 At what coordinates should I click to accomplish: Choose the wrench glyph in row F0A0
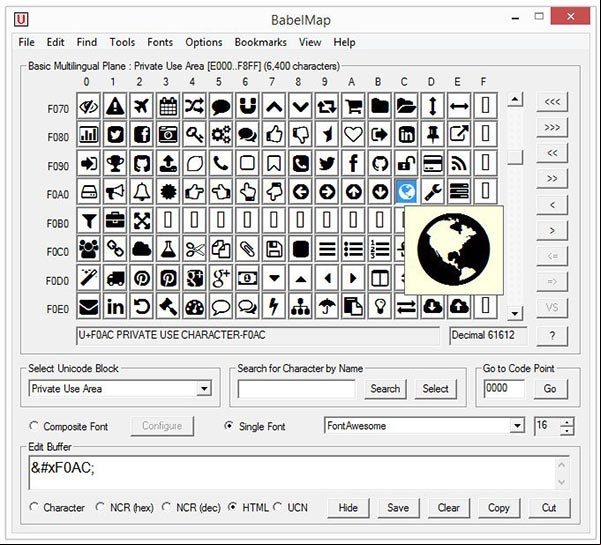pyautogui.click(x=432, y=192)
